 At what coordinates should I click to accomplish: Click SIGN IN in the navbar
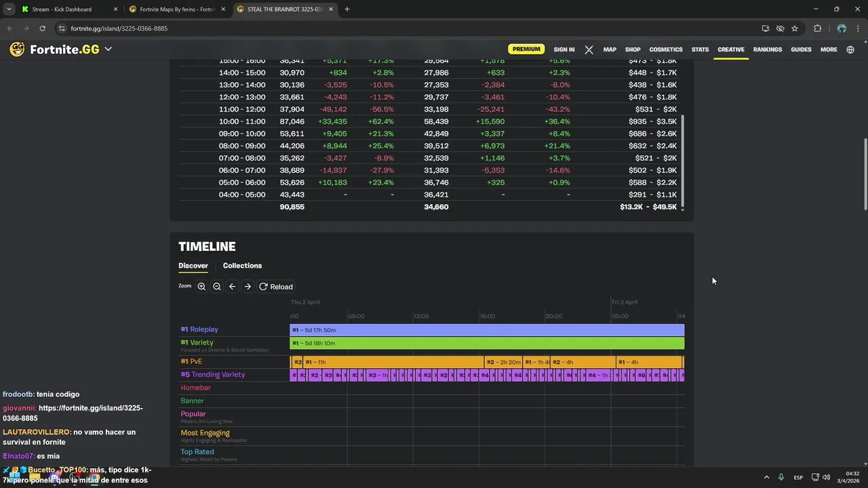click(x=564, y=49)
